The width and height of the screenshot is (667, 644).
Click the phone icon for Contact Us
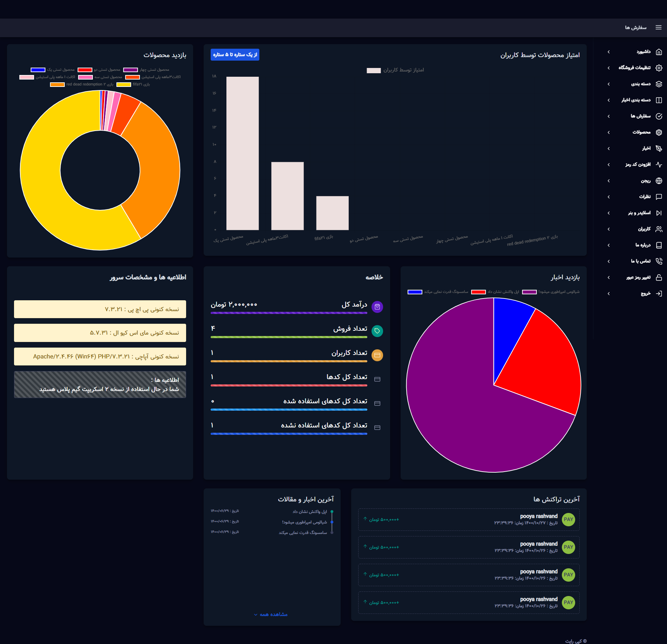(x=659, y=261)
